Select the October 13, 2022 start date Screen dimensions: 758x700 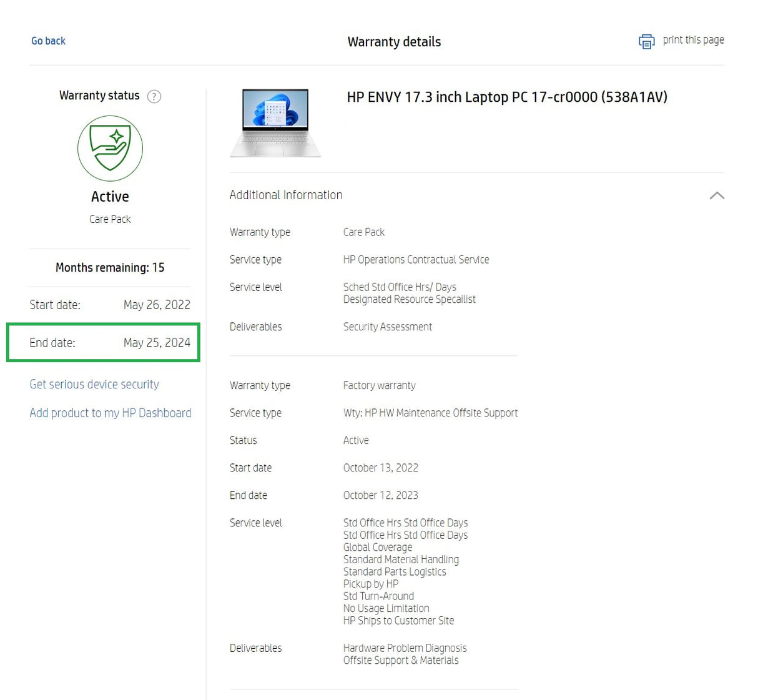click(381, 468)
